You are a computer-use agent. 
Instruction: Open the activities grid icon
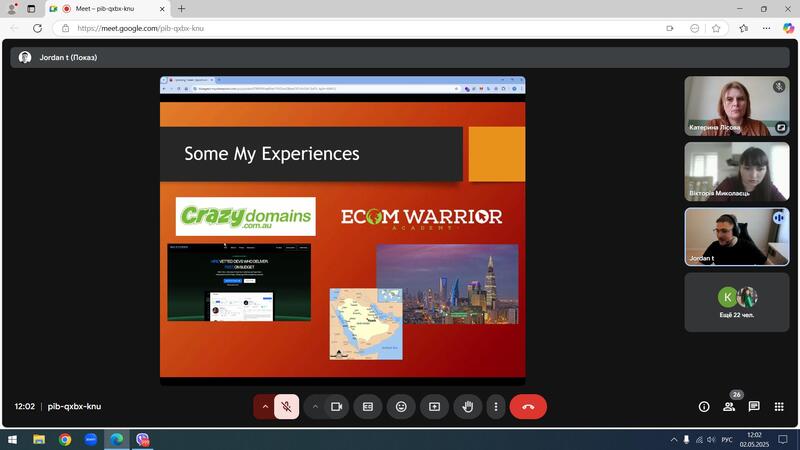pyautogui.click(x=779, y=407)
